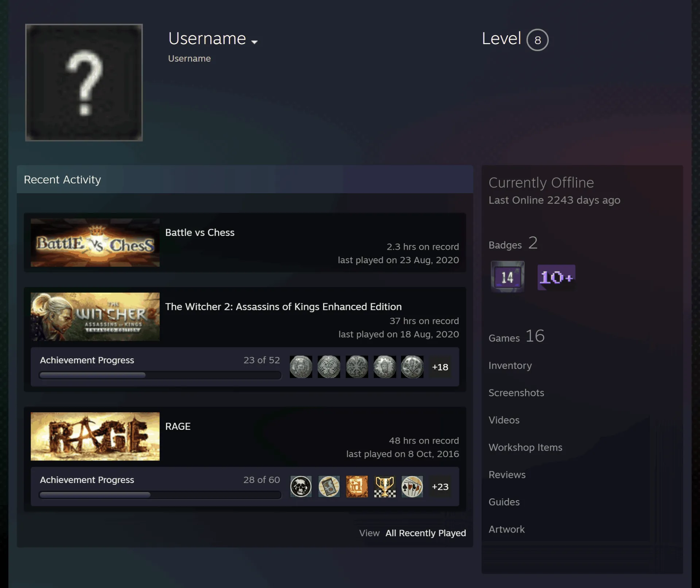Show the +18 more Witcher achievements
Screen dimensions: 700x588
click(440, 367)
